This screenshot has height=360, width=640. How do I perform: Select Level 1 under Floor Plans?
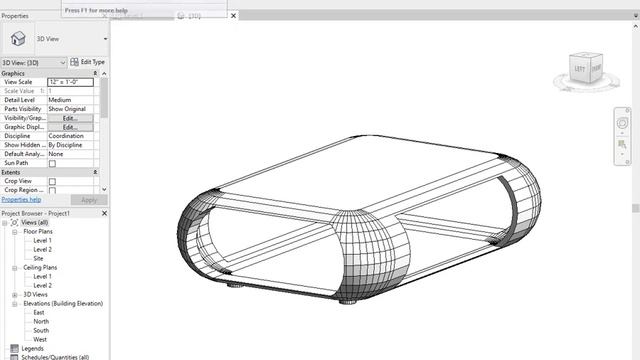click(x=42, y=240)
